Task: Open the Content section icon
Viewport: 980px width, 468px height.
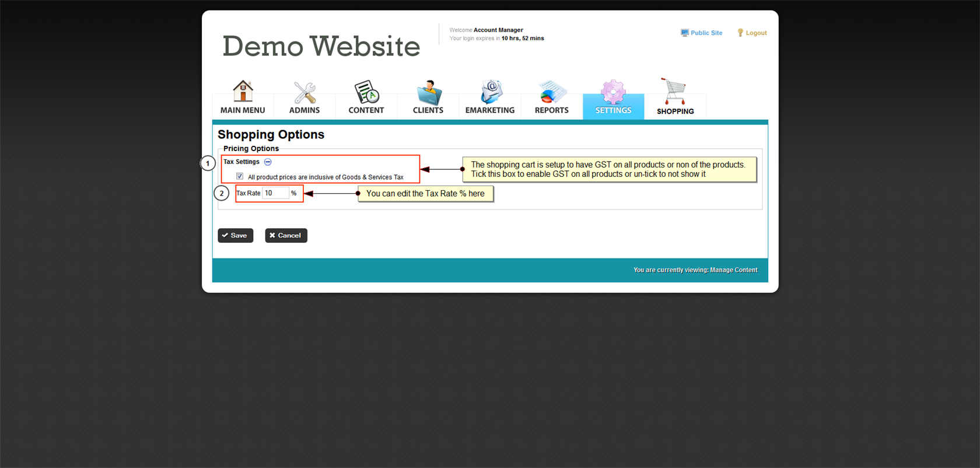Action: tap(366, 92)
